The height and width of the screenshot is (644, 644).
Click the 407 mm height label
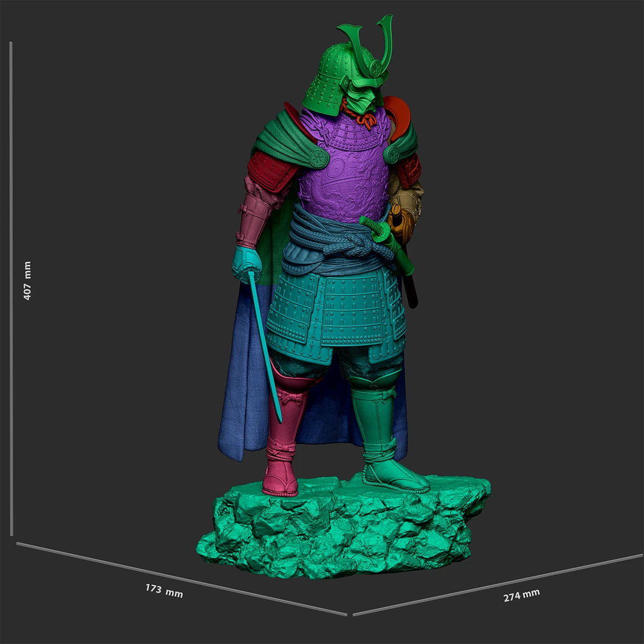point(27,281)
